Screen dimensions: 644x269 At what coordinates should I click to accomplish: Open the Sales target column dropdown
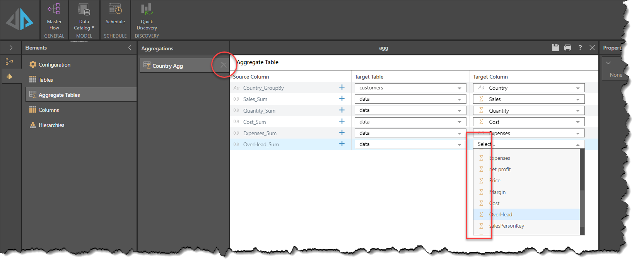(x=528, y=99)
